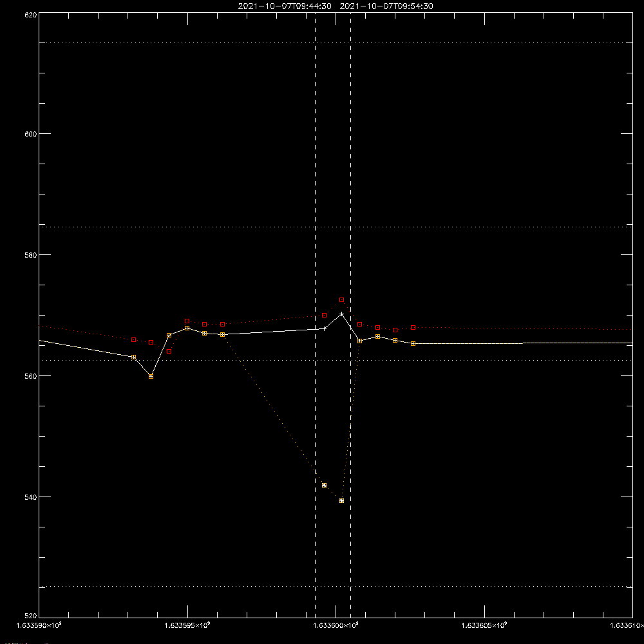
Task: Pick the orange marker at the 560 dip
Action: point(151,377)
